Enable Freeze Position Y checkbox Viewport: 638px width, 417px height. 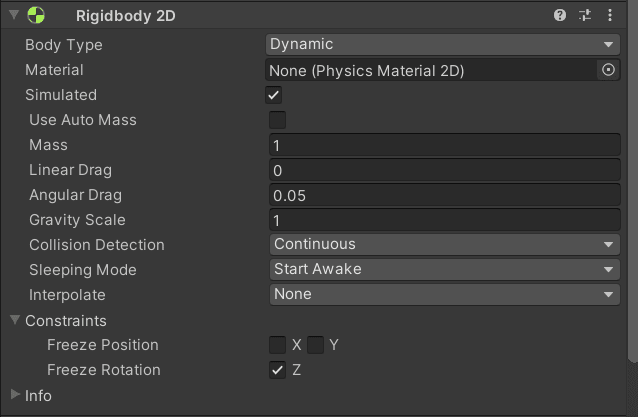(x=315, y=345)
